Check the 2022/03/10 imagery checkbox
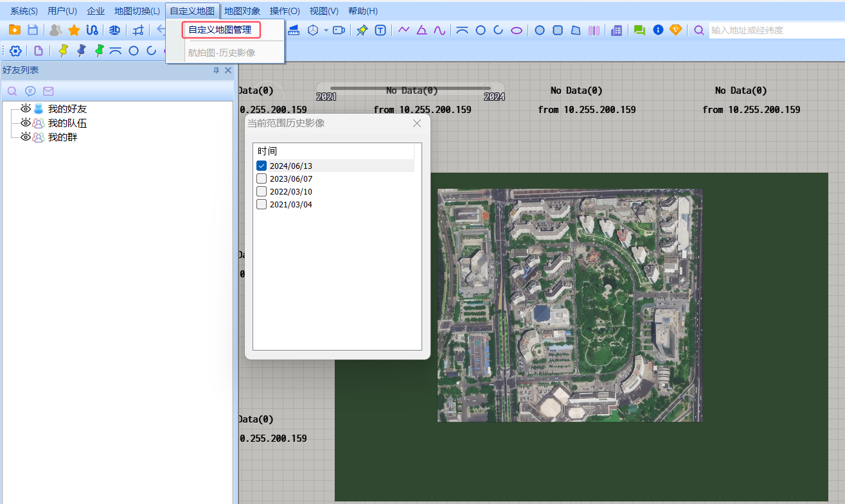 click(x=262, y=191)
